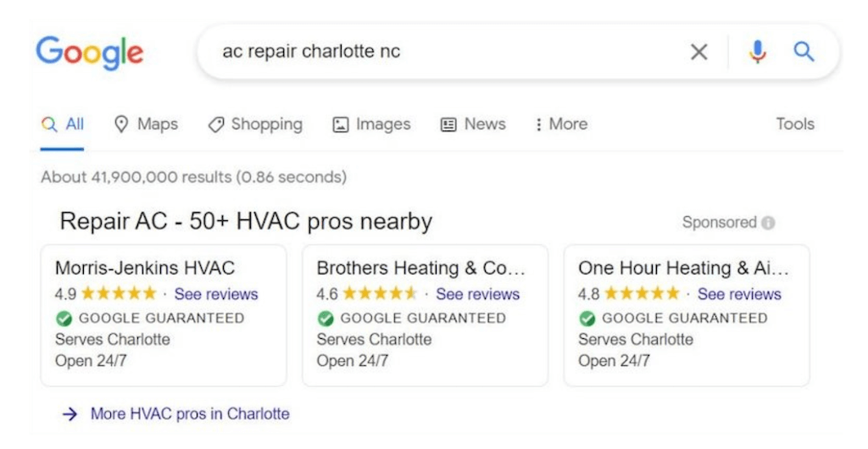Open the Images tab
Image resolution: width=868 pixels, height=449 pixels.
371,125
